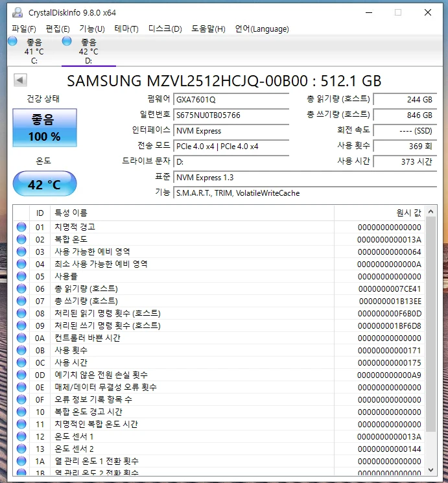448x483 pixels.
Task: Click rotation speed value ---- (SSD)
Action: [405, 131]
